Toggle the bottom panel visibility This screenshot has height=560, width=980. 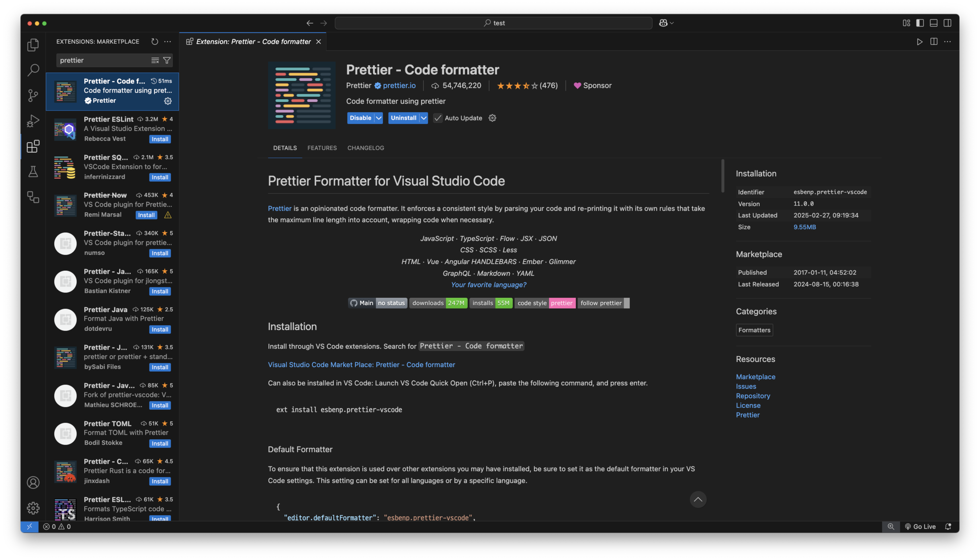coord(933,23)
